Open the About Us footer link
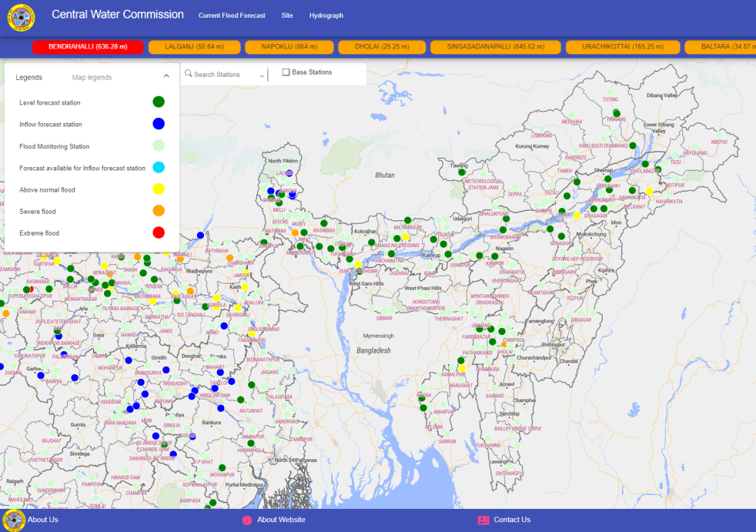 43,520
